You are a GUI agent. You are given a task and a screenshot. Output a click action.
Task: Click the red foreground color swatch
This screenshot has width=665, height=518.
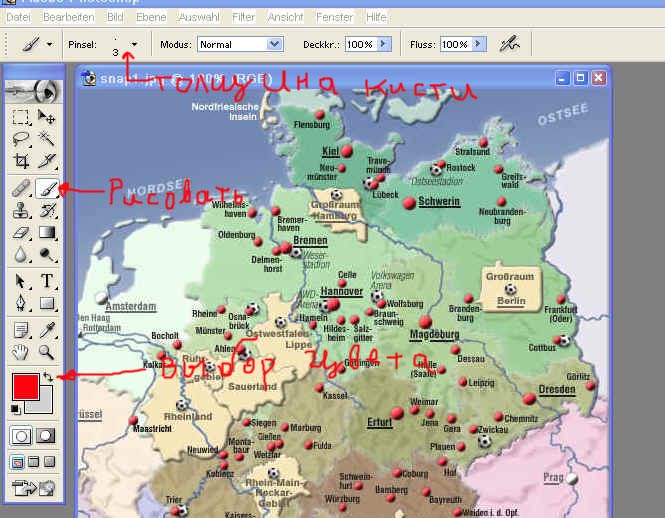(x=25, y=386)
